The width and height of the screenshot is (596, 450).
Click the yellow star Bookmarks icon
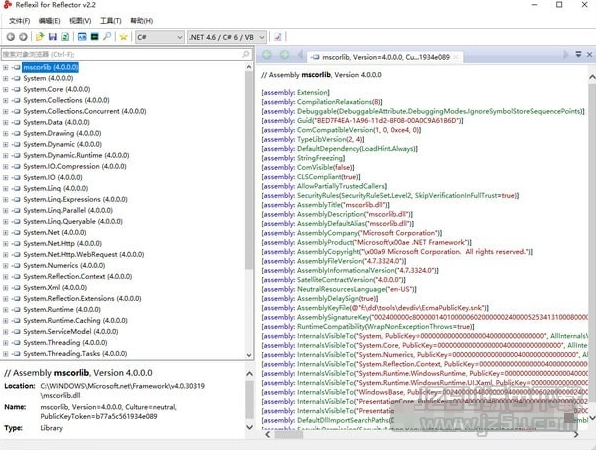(123, 37)
